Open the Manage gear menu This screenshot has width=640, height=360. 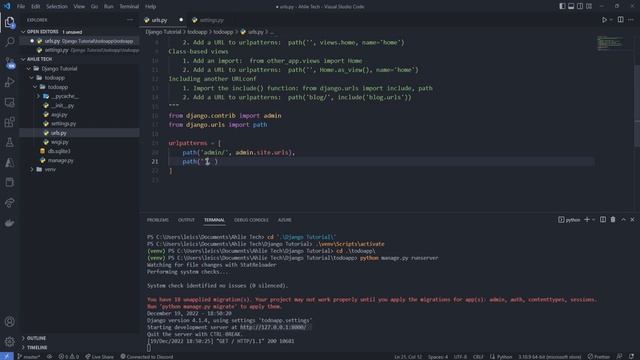tap(9, 341)
